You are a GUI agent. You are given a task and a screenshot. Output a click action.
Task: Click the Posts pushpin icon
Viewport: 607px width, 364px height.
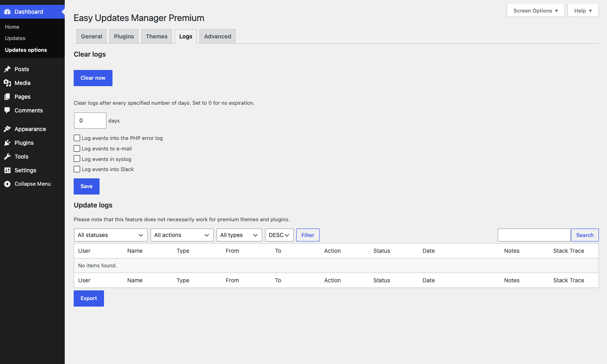pyautogui.click(x=7, y=69)
